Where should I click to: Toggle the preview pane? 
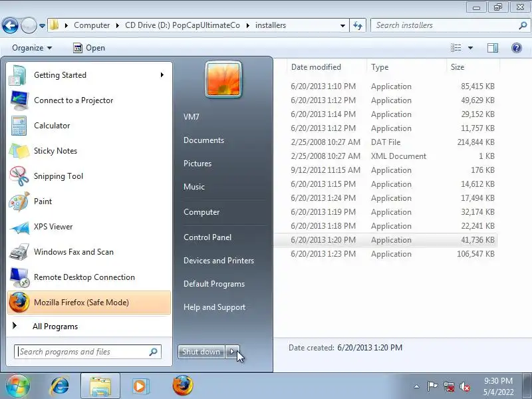tap(493, 48)
